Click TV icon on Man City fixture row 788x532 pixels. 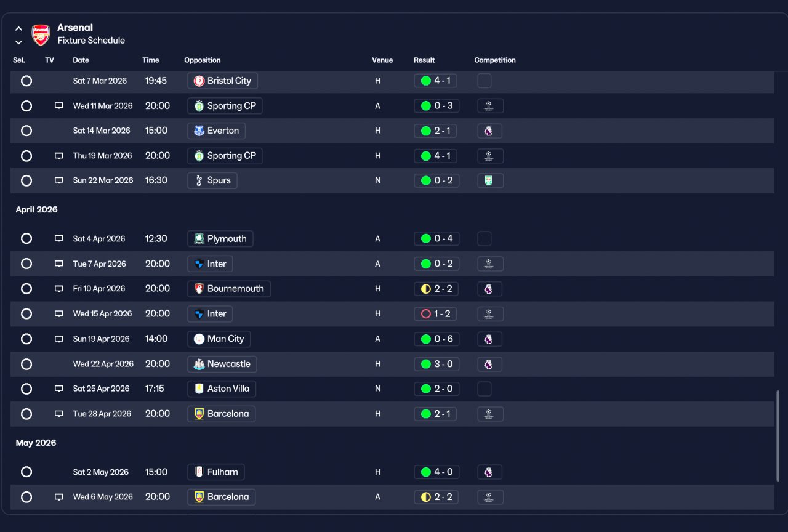(x=59, y=339)
